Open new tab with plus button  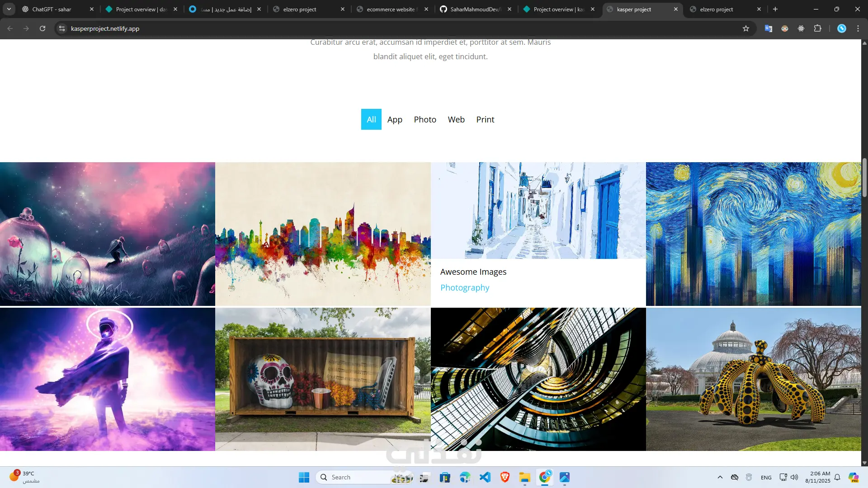(x=775, y=9)
